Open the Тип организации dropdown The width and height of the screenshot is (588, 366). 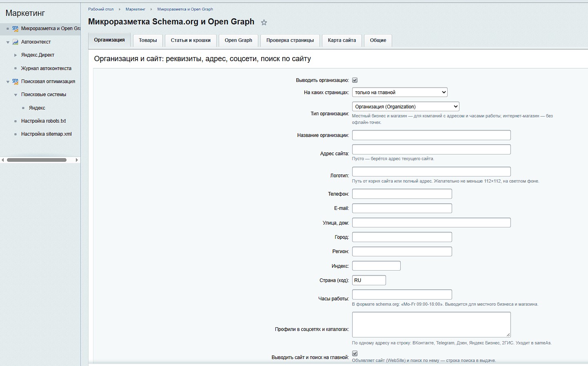coord(406,107)
